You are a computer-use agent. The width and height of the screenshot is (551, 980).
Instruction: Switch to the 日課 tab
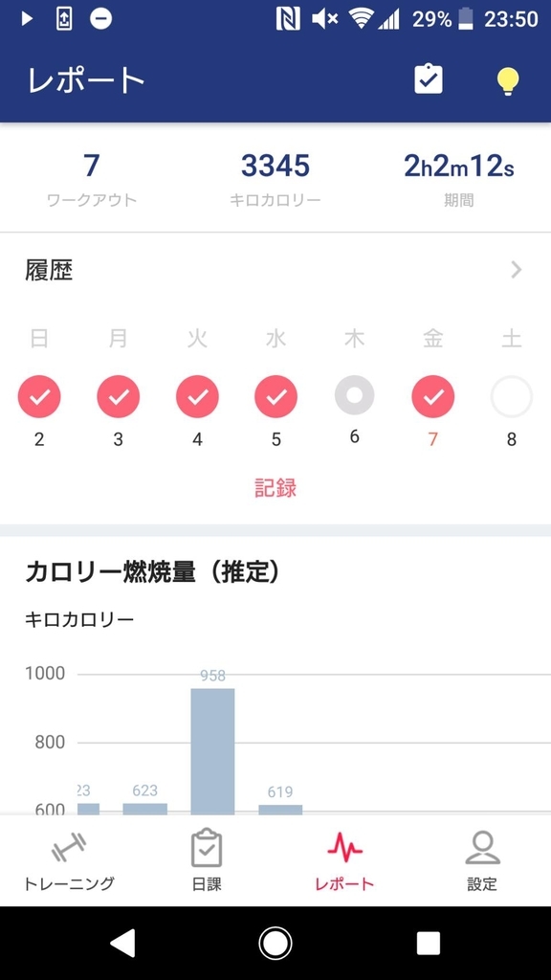(207, 857)
